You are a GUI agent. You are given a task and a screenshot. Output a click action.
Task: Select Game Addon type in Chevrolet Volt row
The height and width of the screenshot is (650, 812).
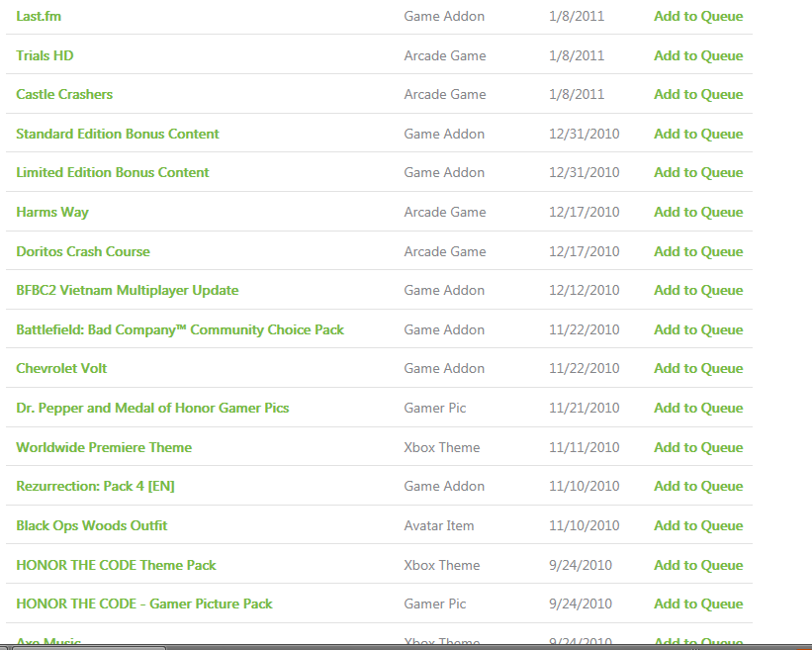(444, 368)
